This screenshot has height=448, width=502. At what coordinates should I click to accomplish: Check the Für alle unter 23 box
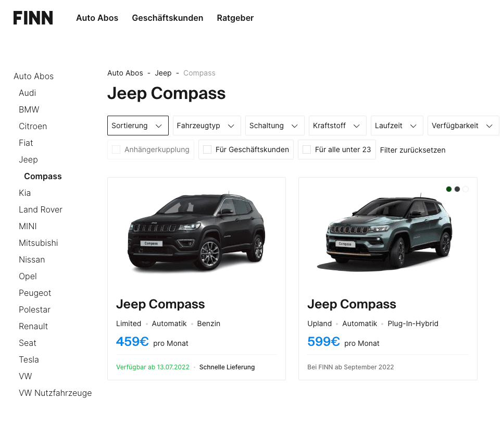coord(307,150)
